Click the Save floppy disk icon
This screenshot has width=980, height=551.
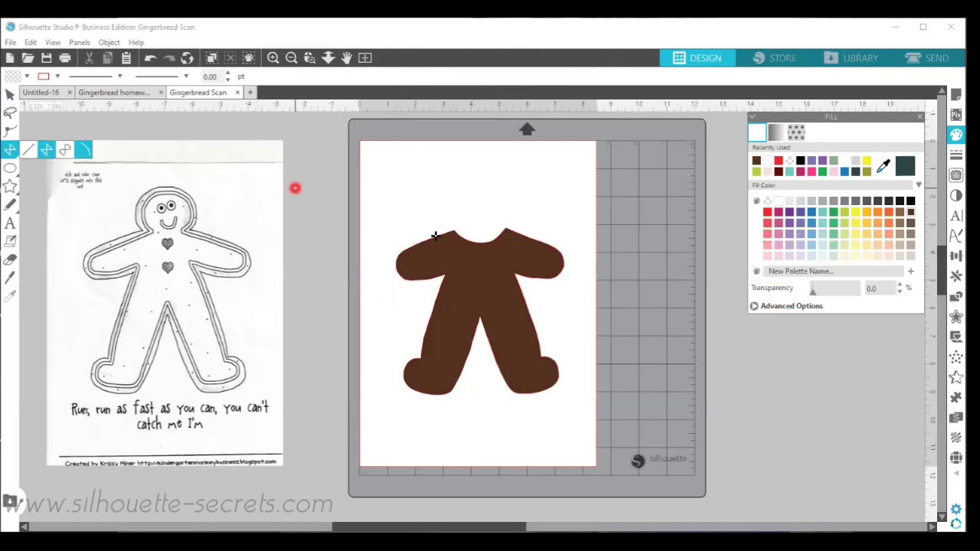(47, 58)
